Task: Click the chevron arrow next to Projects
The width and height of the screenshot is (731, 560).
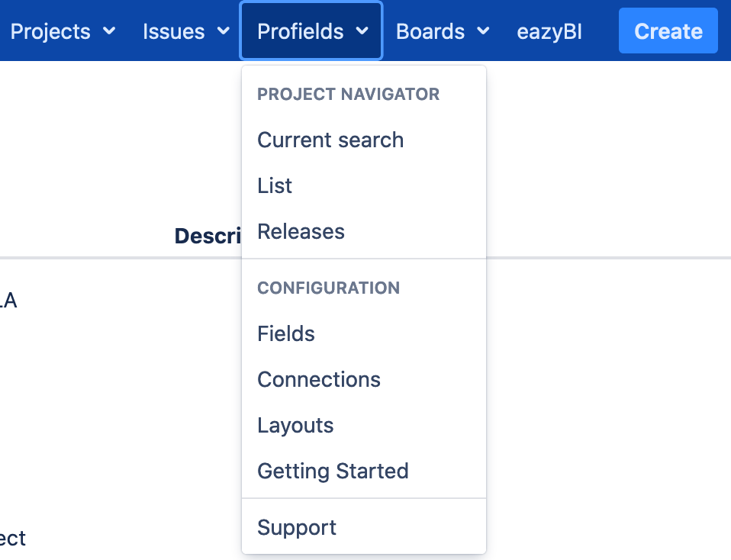Action: 109,31
